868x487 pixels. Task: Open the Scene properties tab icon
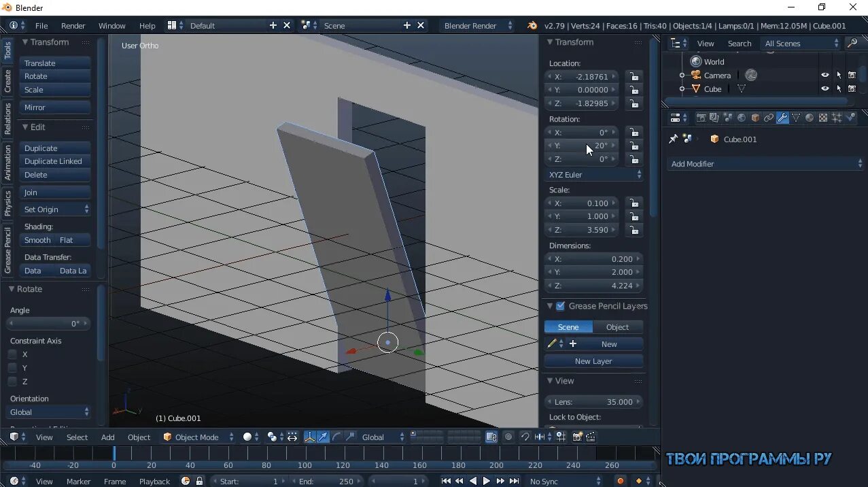[728, 118]
